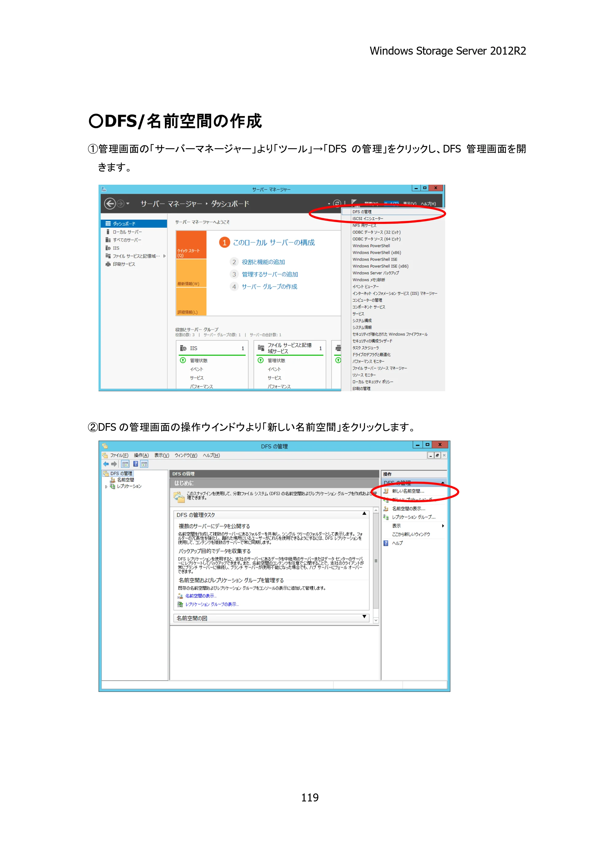
Task: Open 操作(A) menu in DFS Management
Action: (x=141, y=456)
